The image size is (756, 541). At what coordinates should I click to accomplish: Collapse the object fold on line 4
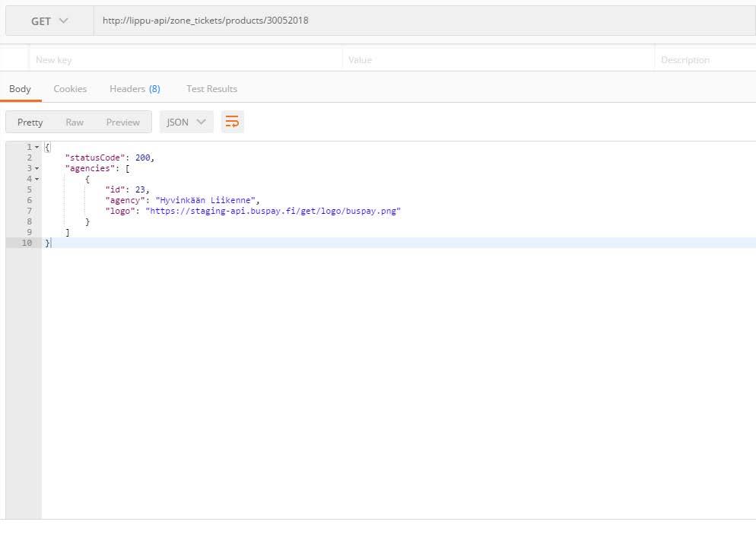coord(37,179)
